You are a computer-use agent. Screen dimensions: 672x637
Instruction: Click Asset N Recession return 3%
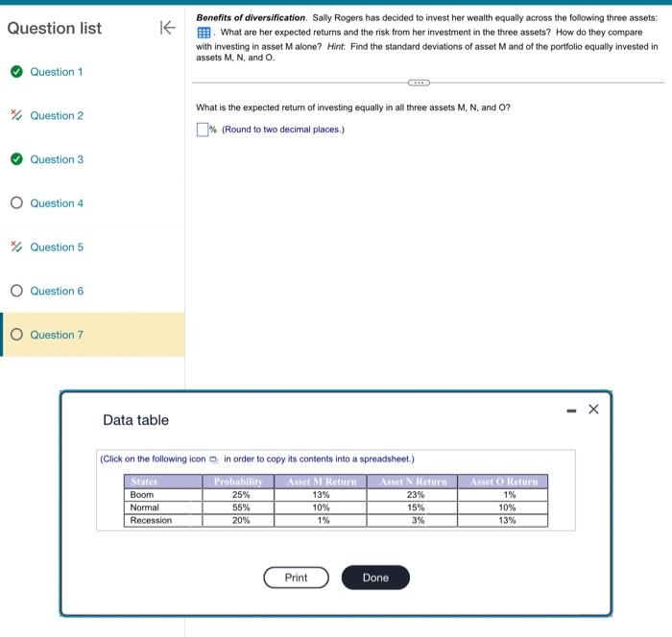[x=412, y=521]
